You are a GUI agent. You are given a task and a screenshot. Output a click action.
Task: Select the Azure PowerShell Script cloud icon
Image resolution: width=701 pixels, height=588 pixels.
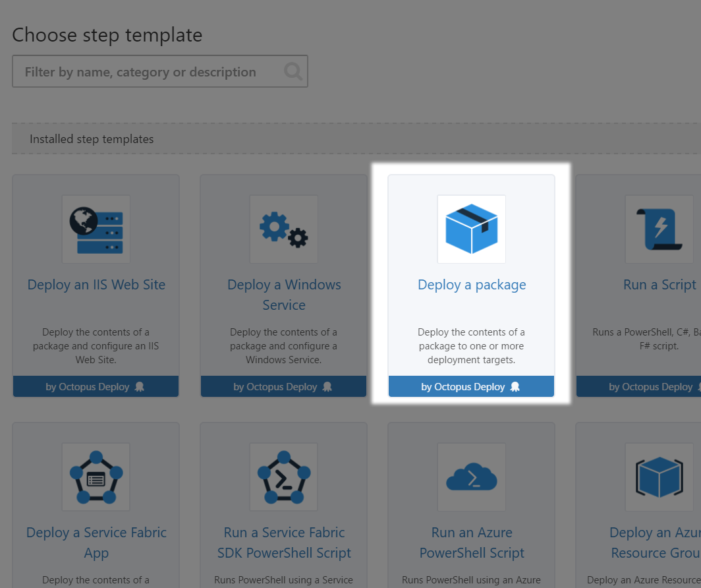coord(471,477)
